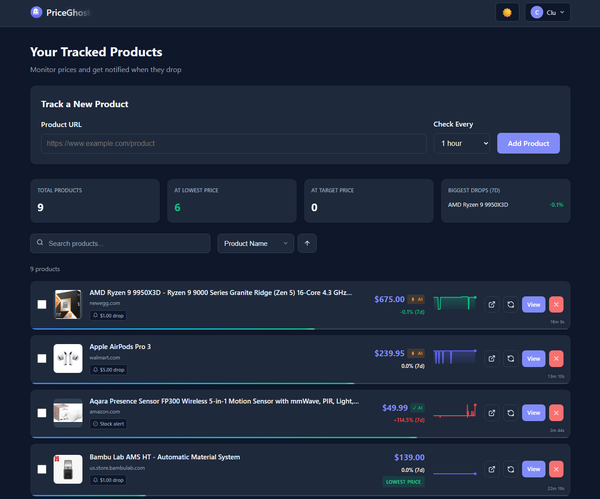600x499 pixels.
Task: Refresh price for AMD Ryzen 9 9950X3D
Action: (x=510, y=304)
